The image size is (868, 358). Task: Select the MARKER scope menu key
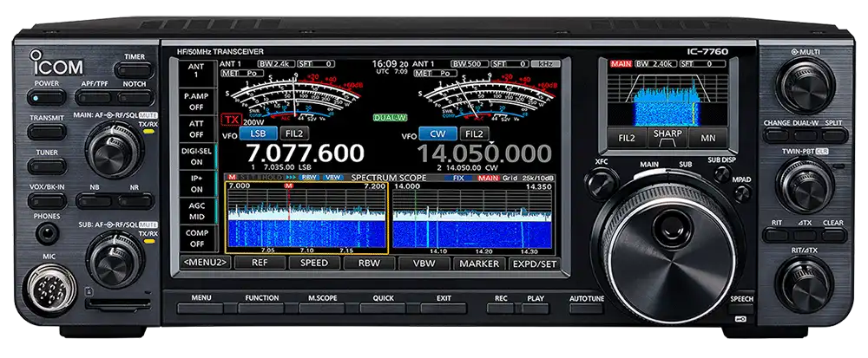click(x=479, y=263)
